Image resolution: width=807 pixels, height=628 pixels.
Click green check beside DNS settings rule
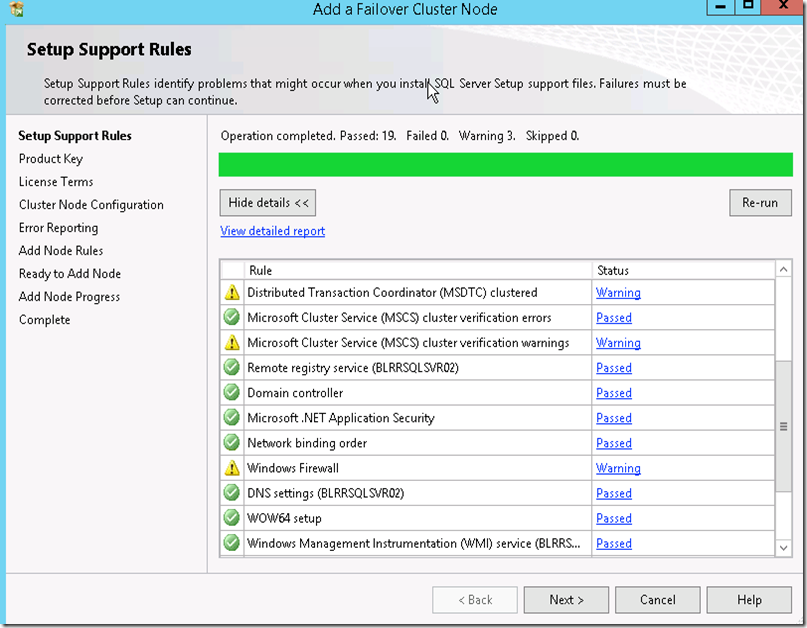pos(232,493)
